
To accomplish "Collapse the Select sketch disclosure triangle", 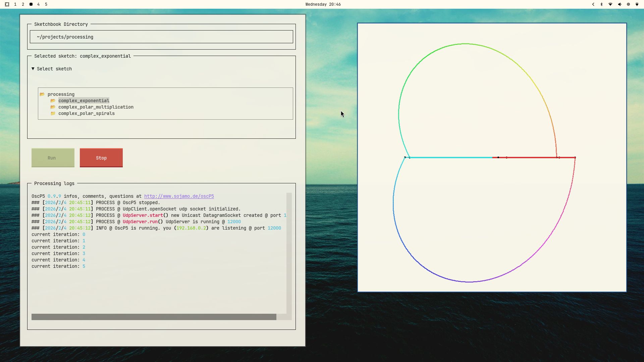I will tap(33, 68).
